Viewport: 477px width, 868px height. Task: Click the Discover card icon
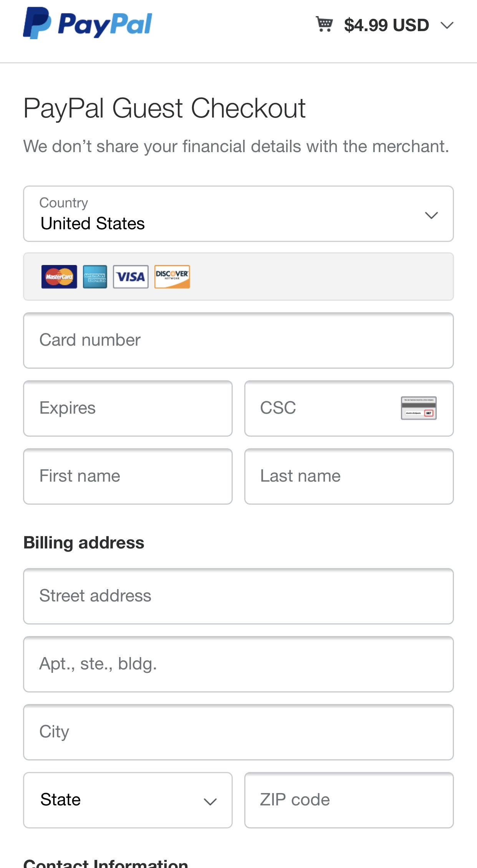click(x=172, y=277)
